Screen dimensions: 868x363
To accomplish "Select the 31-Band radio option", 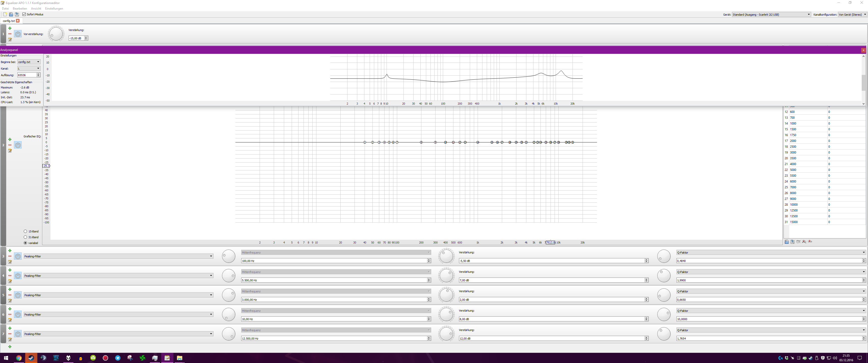I will 25,237.
